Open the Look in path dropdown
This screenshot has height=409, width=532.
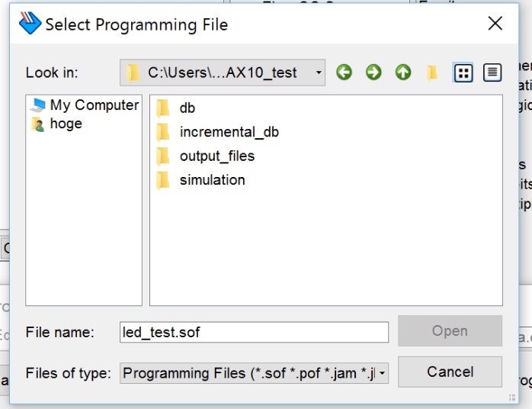(x=223, y=72)
